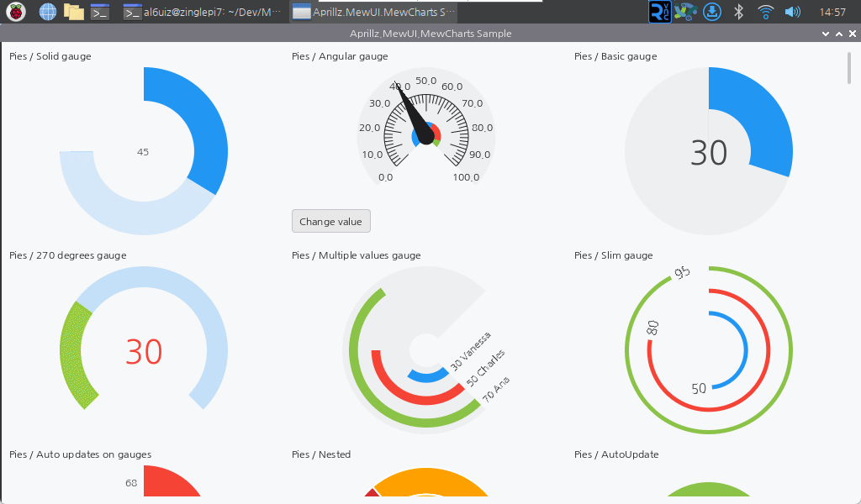This screenshot has width=861, height=504.
Task: Open the RealVNC tray icon
Action: (659, 12)
